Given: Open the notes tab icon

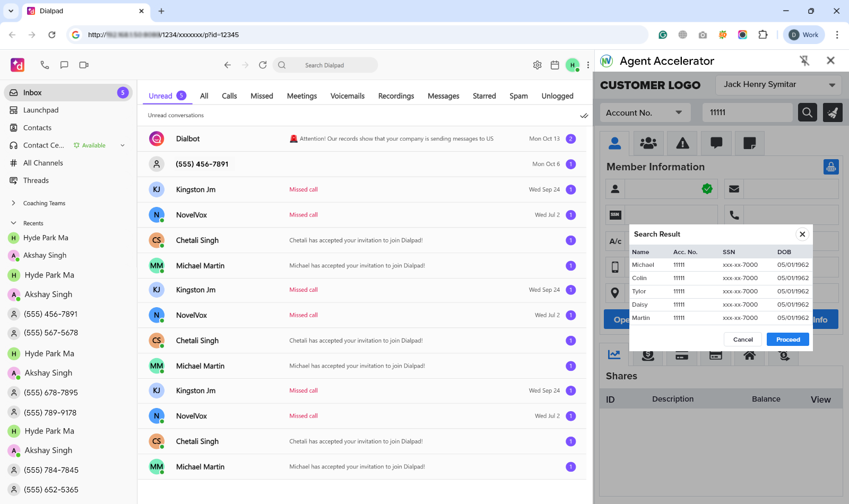Looking at the screenshot, I should 750,143.
